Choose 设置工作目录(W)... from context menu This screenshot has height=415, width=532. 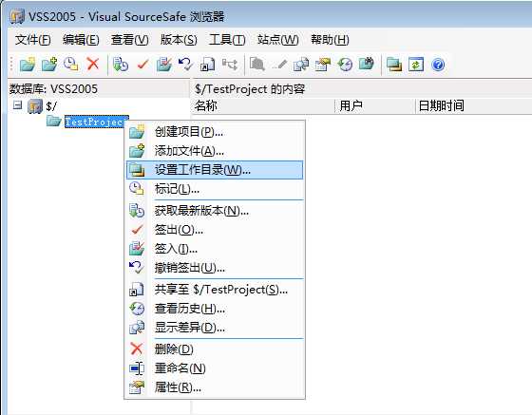pos(215,170)
